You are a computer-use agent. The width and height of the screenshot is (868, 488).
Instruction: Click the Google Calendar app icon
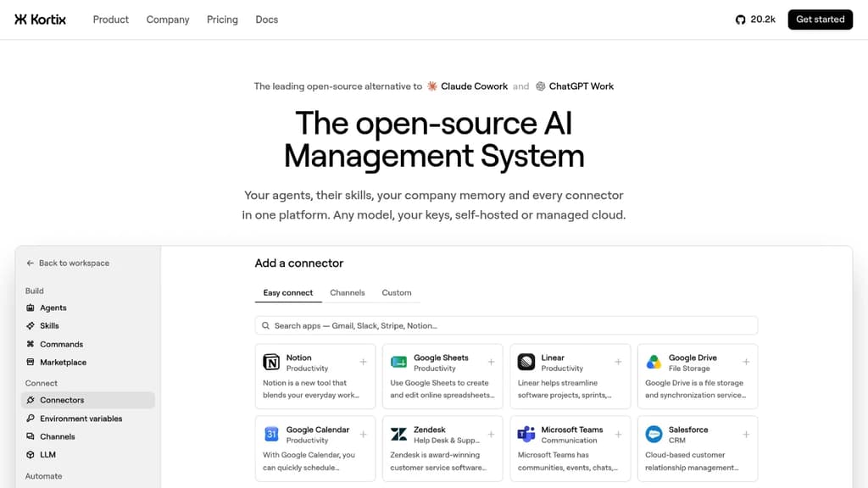271,435
